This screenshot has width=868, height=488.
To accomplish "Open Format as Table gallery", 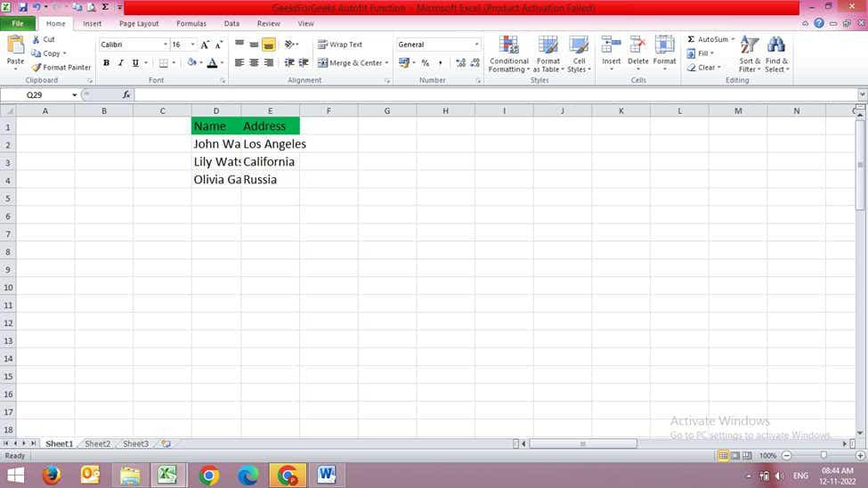I will click(548, 54).
